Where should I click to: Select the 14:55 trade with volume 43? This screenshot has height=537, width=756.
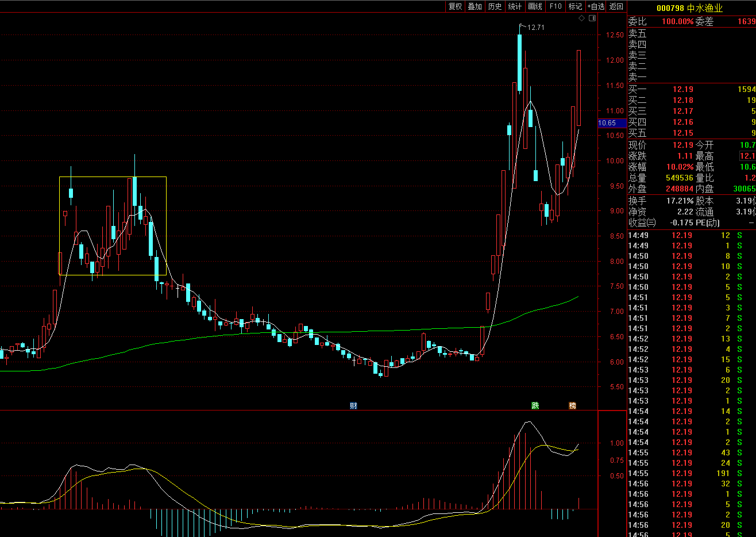click(x=692, y=452)
